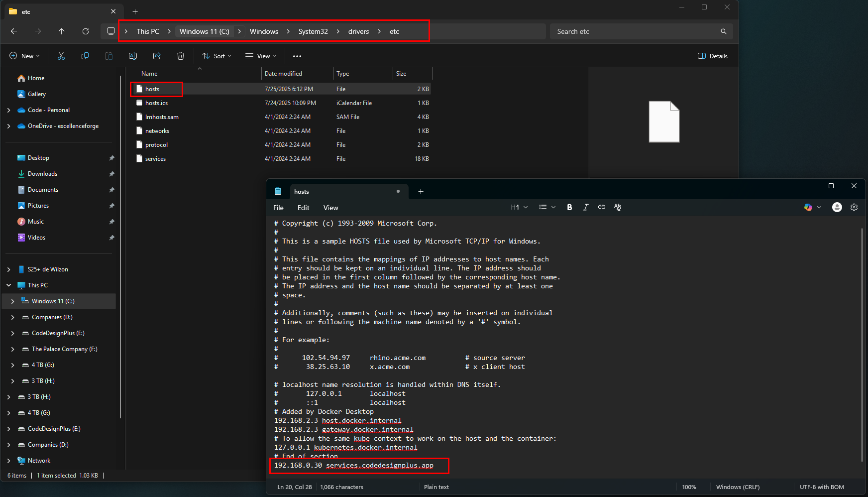Screen dimensions: 868x497
Task: Go back with the Explorer back arrow
Action: [x=14, y=31]
